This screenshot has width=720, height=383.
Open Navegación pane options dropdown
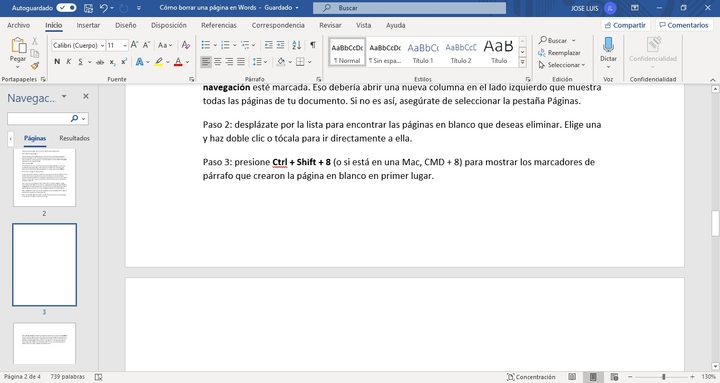coord(64,96)
